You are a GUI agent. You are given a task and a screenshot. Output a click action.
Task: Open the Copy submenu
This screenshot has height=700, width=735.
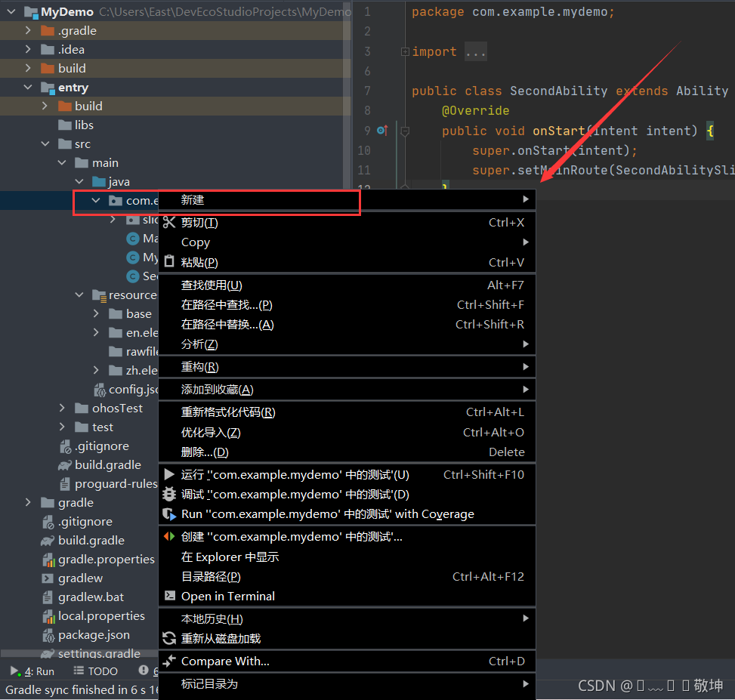point(347,242)
